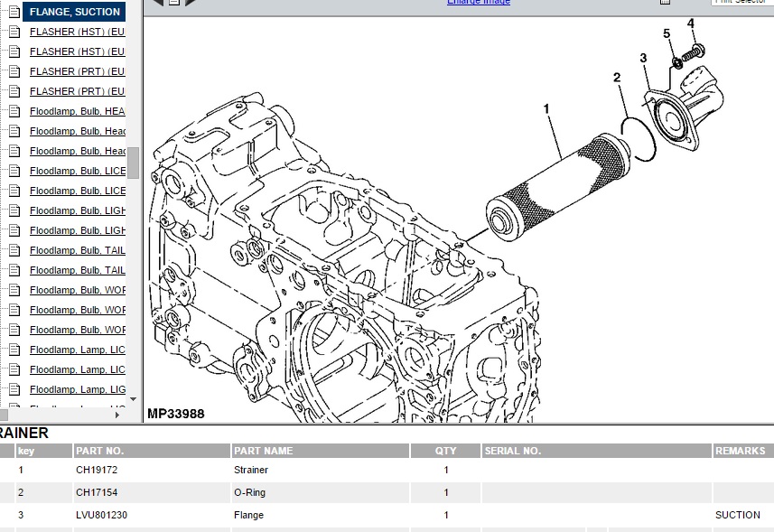Click the 'key' column header
This screenshot has height=532, width=774.
[44, 451]
